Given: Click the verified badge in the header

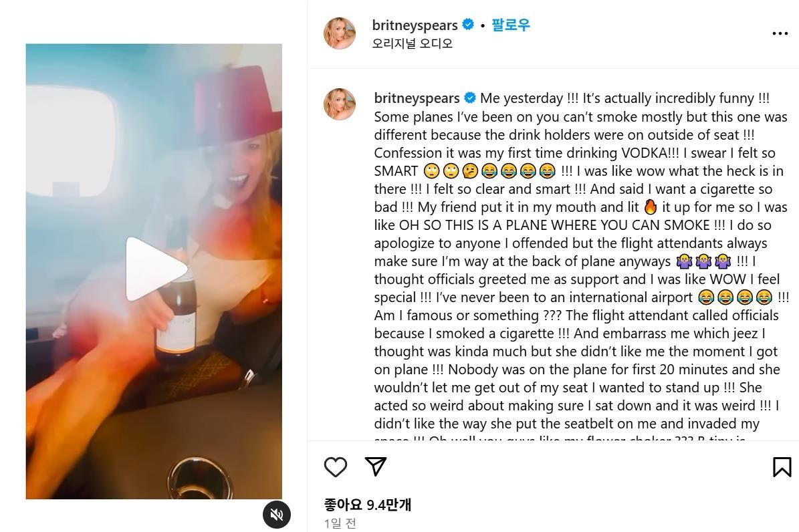Looking at the screenshot, I should click(468, 25).
